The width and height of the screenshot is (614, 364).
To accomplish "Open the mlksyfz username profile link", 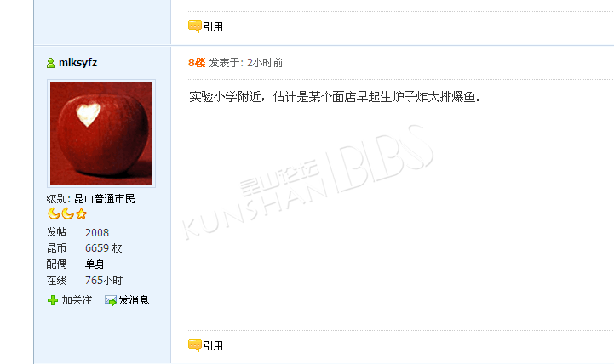I will point(78,63).
